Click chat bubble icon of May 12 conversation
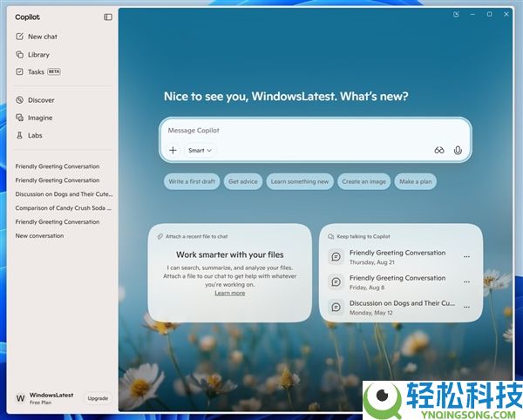Viewport: 523px width, 420px height. tap(336, 307)
